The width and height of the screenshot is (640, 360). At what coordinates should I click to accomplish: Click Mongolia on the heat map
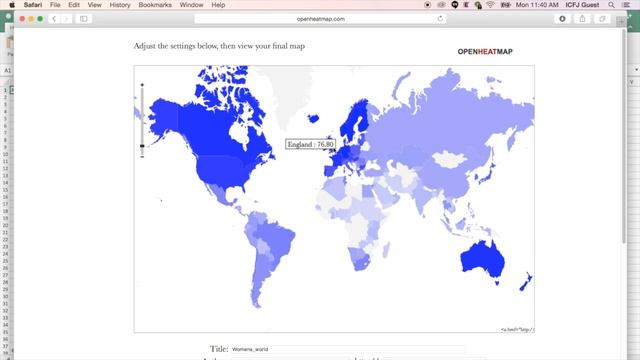(x=449, y=159)
